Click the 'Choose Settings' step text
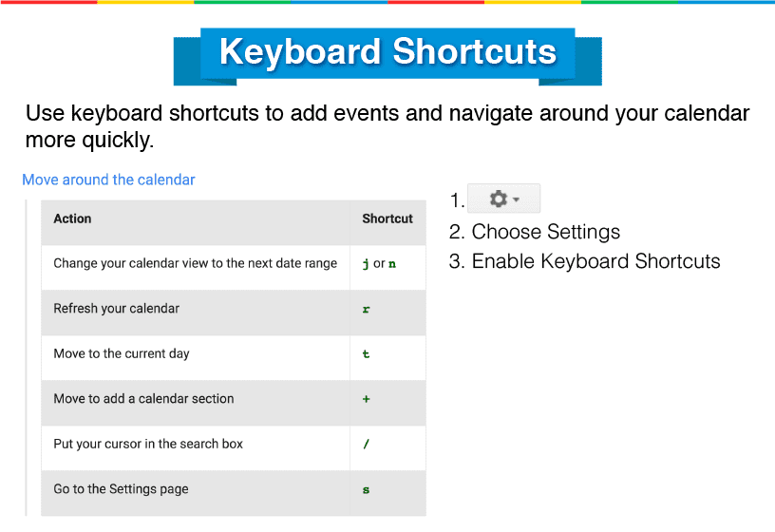The height and width of the screenshot is (532, 775). pyautogui.click(x=545, y=232)
